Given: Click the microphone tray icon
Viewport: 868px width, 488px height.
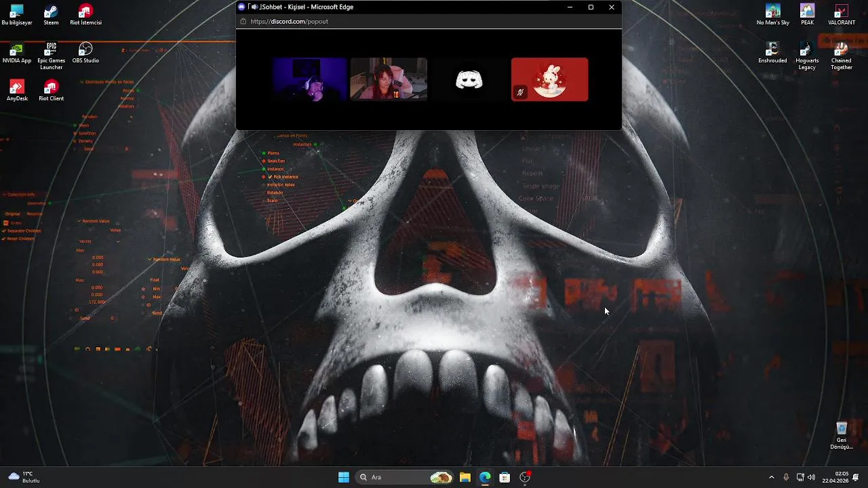Looking at the screenshot, I should coord(786,477).
